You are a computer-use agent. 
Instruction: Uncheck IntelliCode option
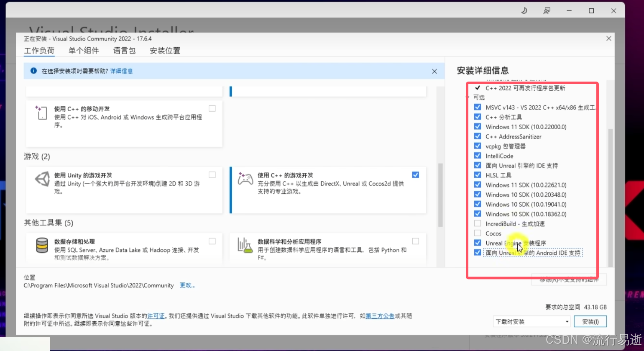pyautogui.click(x=478, y=156)
